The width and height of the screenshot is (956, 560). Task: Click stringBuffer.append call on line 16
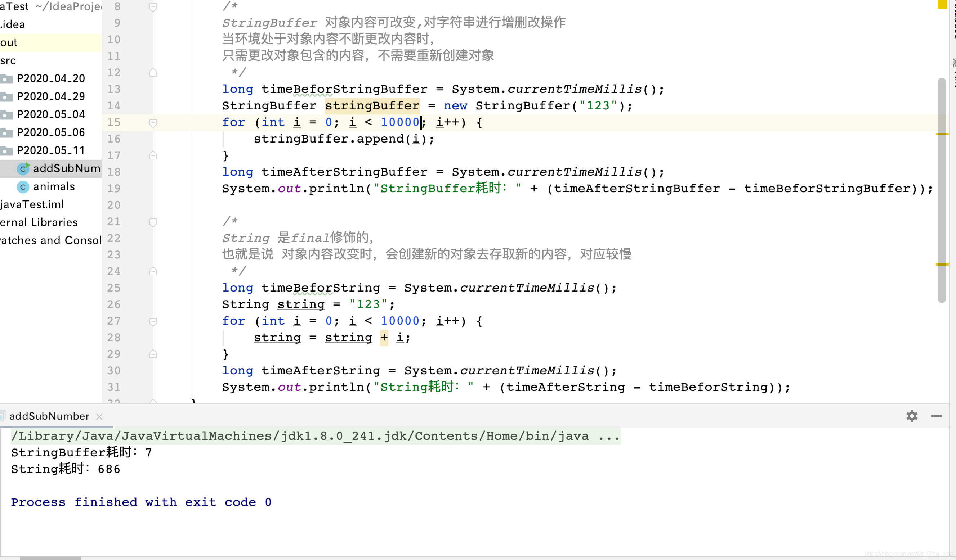point(344,139)
